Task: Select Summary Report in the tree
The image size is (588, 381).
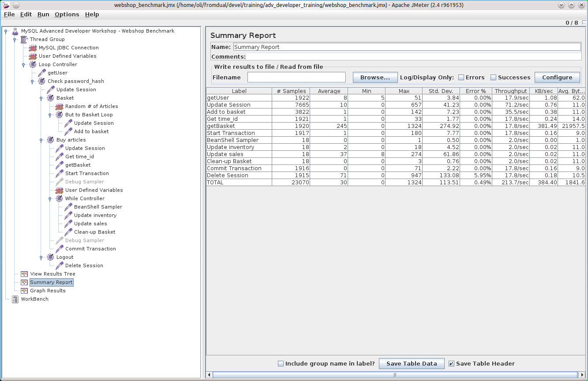Action: point(52,282)
